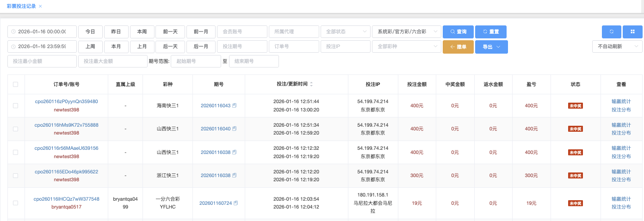This screenshot has height=221, width=644.
Task: Open 输赢统计 link for 海南快三1 row
Action: [621, 102]
